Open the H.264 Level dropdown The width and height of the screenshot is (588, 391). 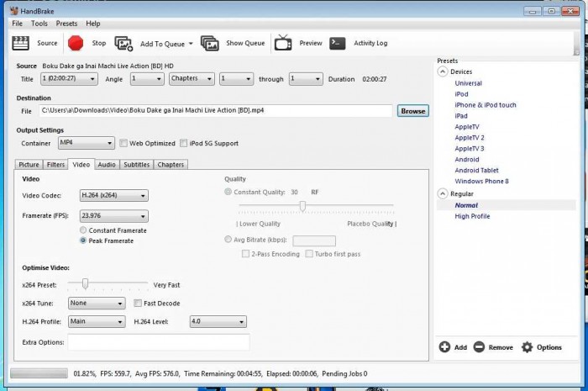coord(218,321)
